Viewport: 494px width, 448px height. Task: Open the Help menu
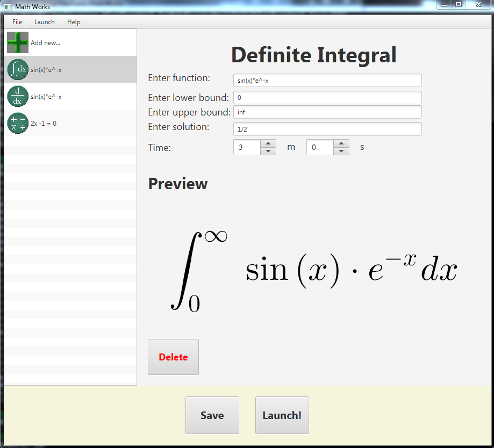coord(74,22)
